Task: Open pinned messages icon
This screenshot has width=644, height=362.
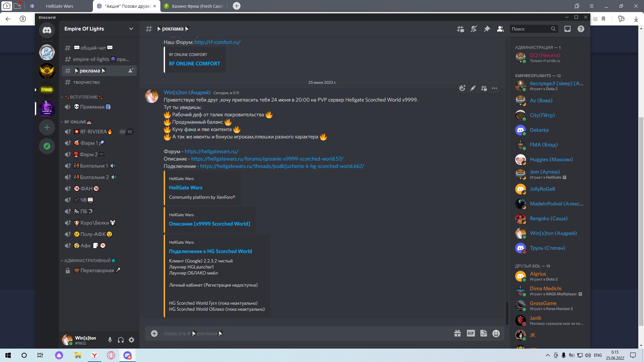Action: pyautogui.click(x=487, y=29)
